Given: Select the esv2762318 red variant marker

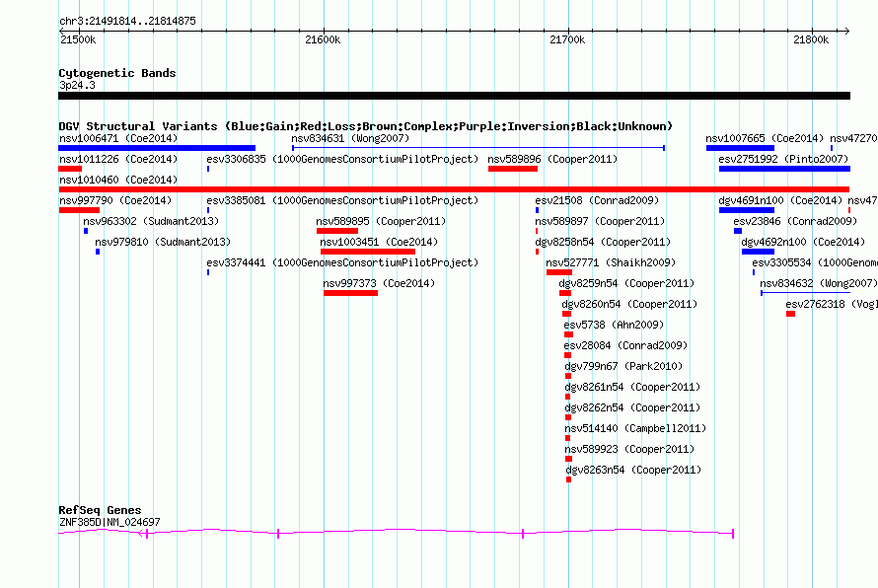Looking at the screenshot, I should [x=790, y=314].
